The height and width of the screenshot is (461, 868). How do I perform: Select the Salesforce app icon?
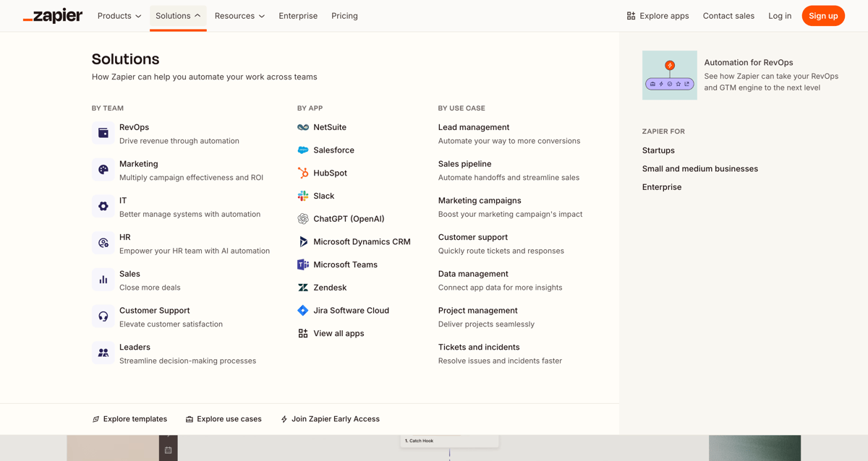click(x=304, y=150)
